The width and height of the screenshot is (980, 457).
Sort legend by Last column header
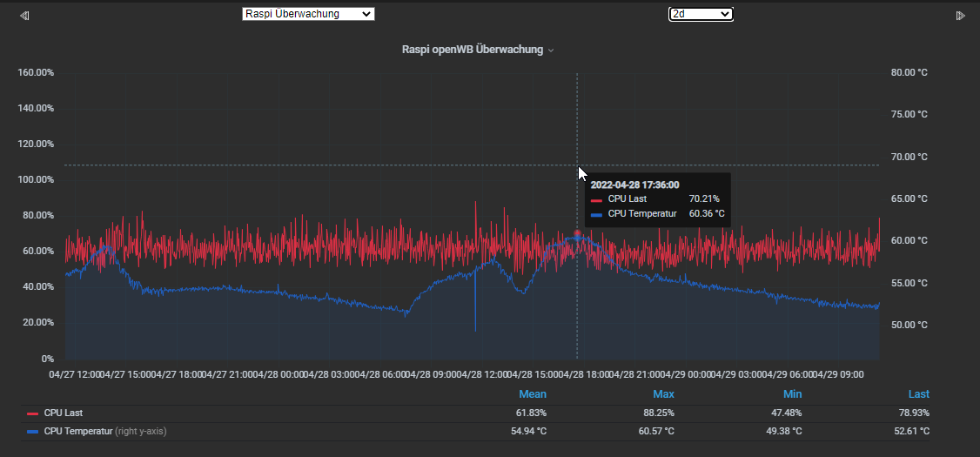click(x=918, y=394)
